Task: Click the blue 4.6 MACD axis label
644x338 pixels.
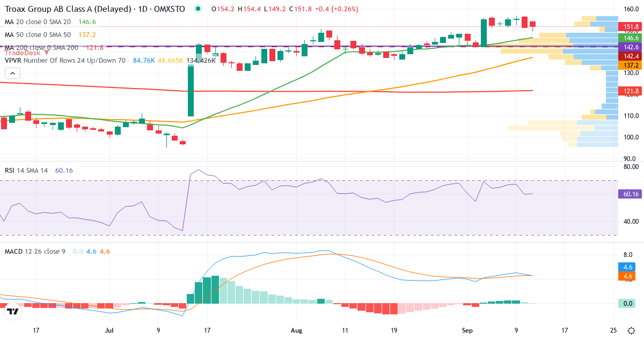Action: pos(627,267)
